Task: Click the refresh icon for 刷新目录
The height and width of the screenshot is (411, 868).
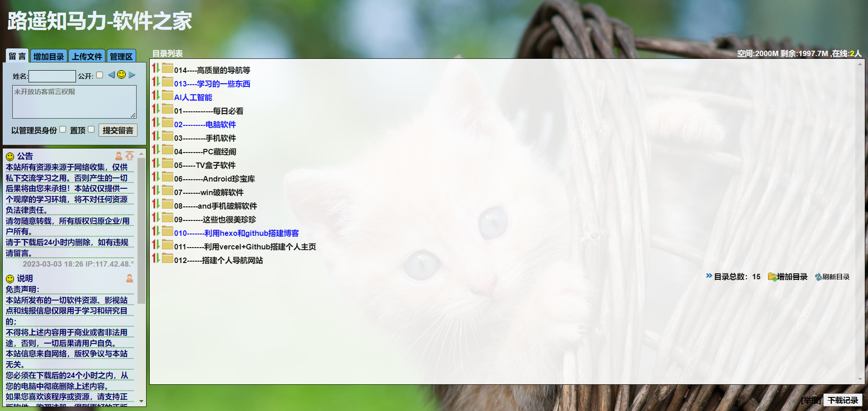Action: tap(818, 277)
